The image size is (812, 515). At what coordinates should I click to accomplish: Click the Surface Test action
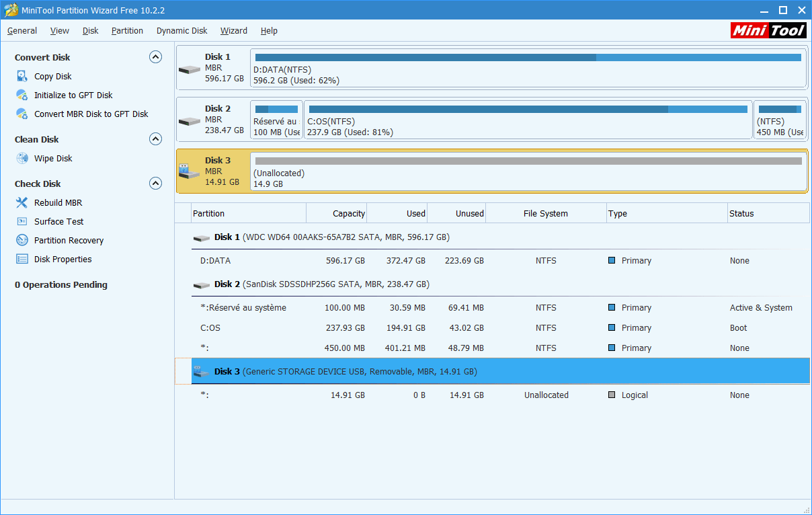tap(59, 221)
